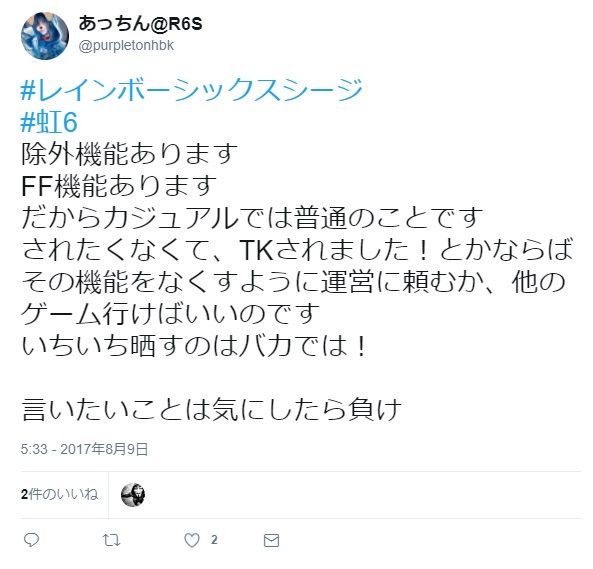View the liker's small avatar thumbnail
The width and height of the screenshot is (593, 569).
(133, 495)
